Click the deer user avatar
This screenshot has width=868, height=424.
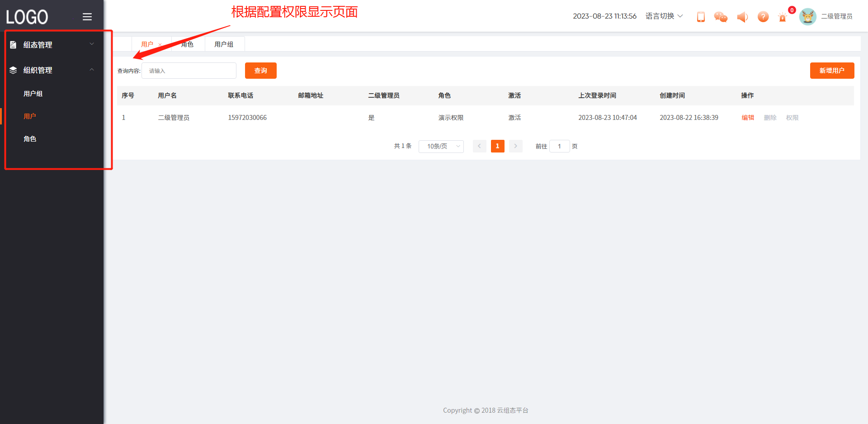pos(807,17)
